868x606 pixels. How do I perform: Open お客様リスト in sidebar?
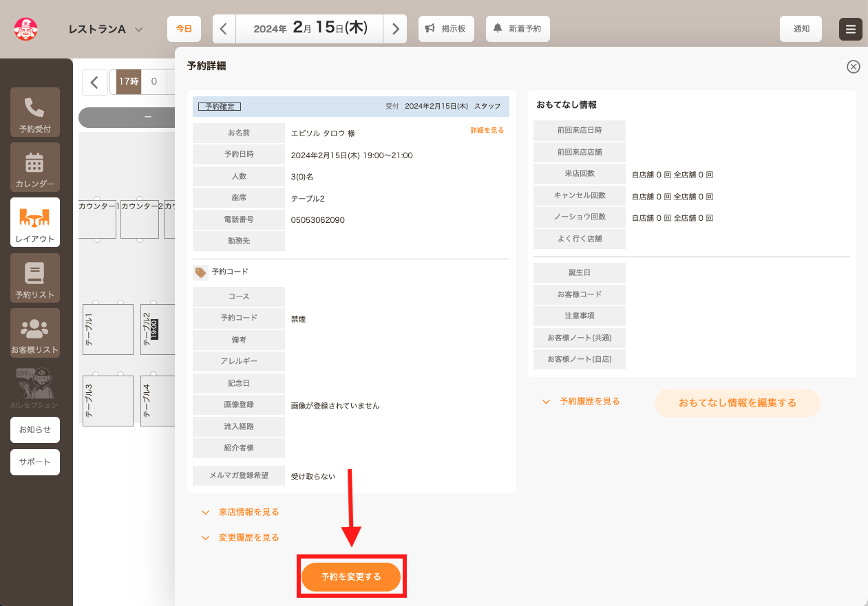[35, 333]
